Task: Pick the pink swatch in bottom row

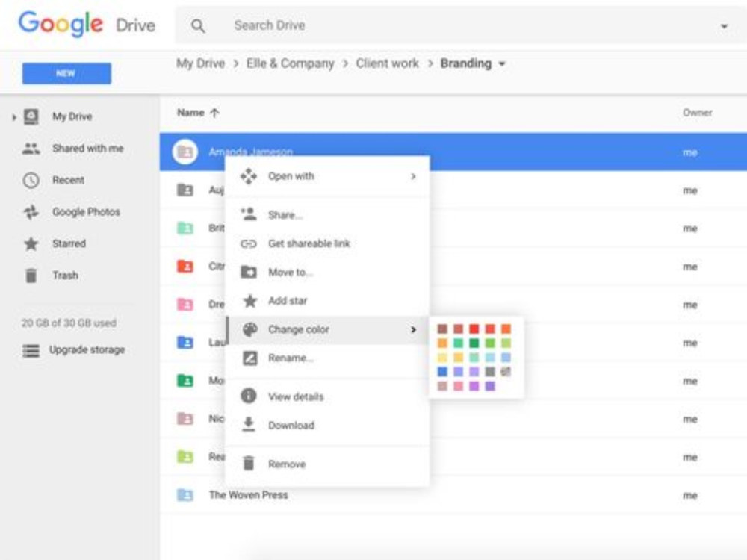Action: (459, 386)
